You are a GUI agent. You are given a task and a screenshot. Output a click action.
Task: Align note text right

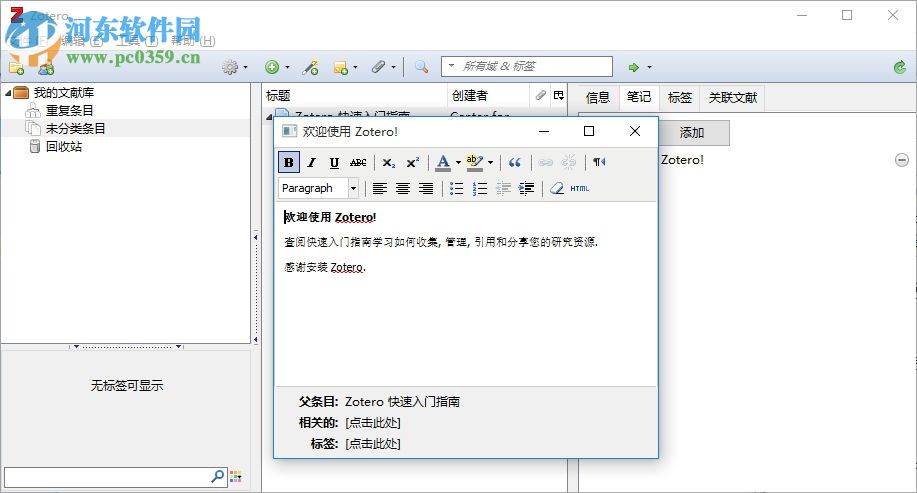[x=426, y=188]
